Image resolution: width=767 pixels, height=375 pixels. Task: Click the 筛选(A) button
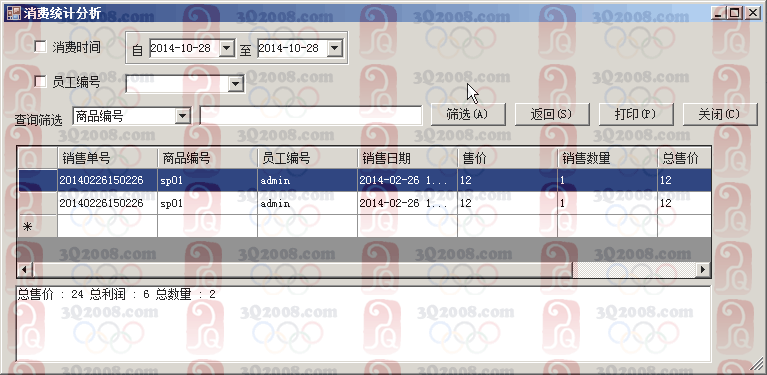point(468,114)
